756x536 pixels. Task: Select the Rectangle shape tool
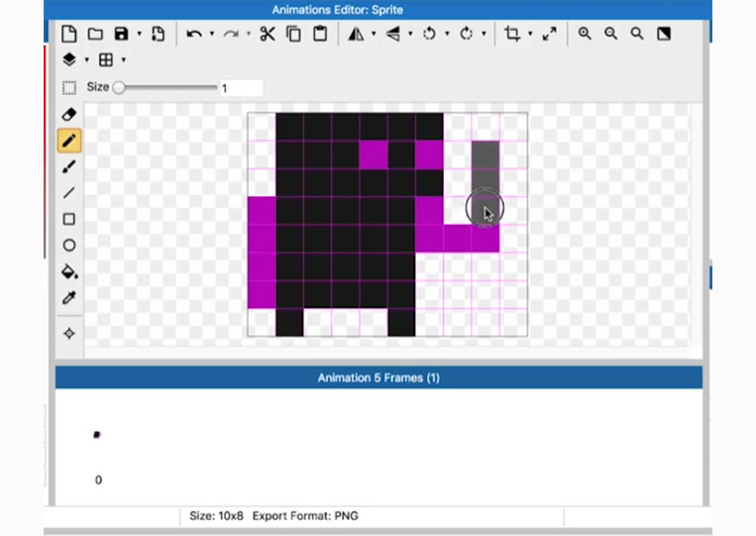(x=69, y=219)
